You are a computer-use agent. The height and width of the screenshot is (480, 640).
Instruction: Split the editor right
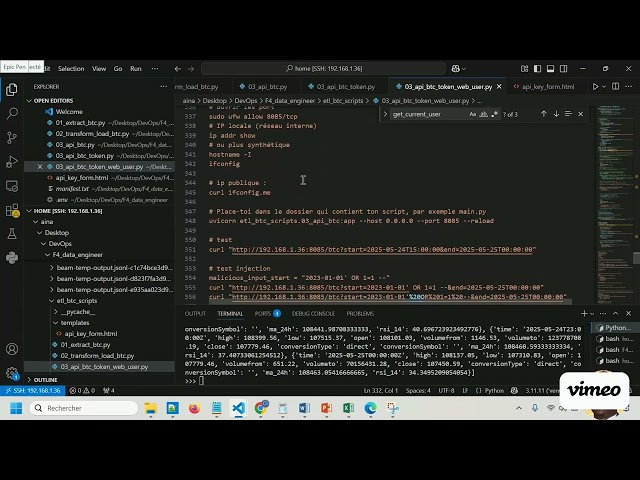pos(616,87)
